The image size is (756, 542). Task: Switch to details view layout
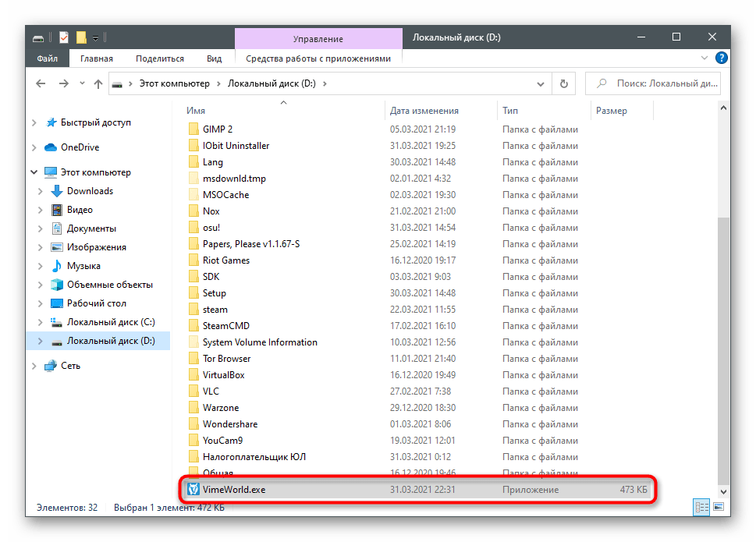pyautogui.click(x=701, y=507)
